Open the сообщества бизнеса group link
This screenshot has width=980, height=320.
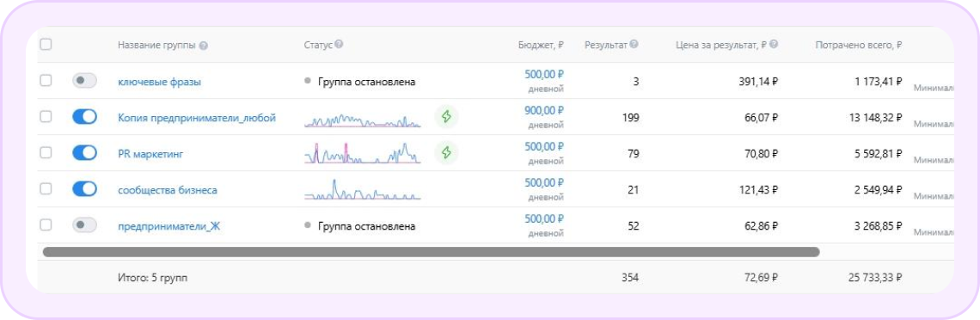tap(168, 190)
